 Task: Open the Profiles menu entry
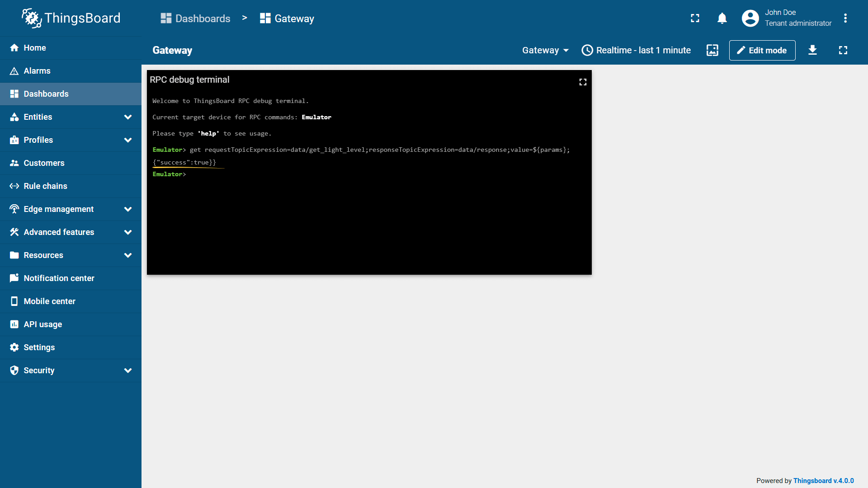pos(71,140)
